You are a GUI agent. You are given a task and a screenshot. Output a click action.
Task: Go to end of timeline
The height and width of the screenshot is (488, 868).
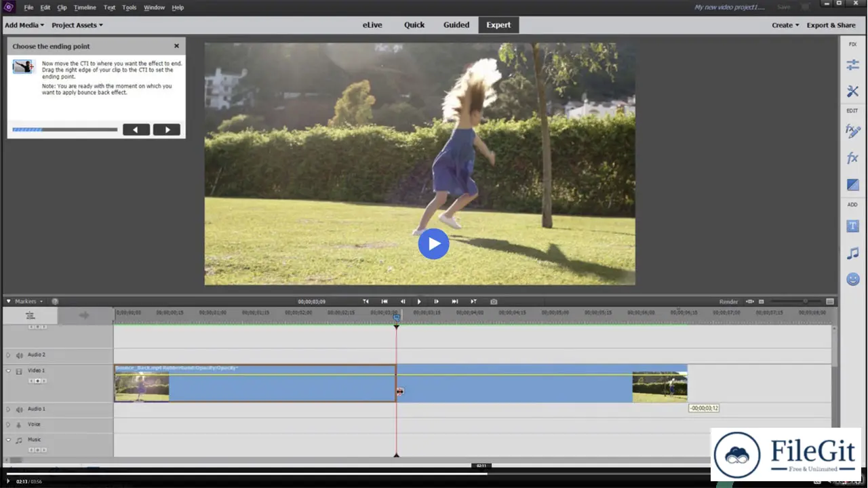pos(455,302)
